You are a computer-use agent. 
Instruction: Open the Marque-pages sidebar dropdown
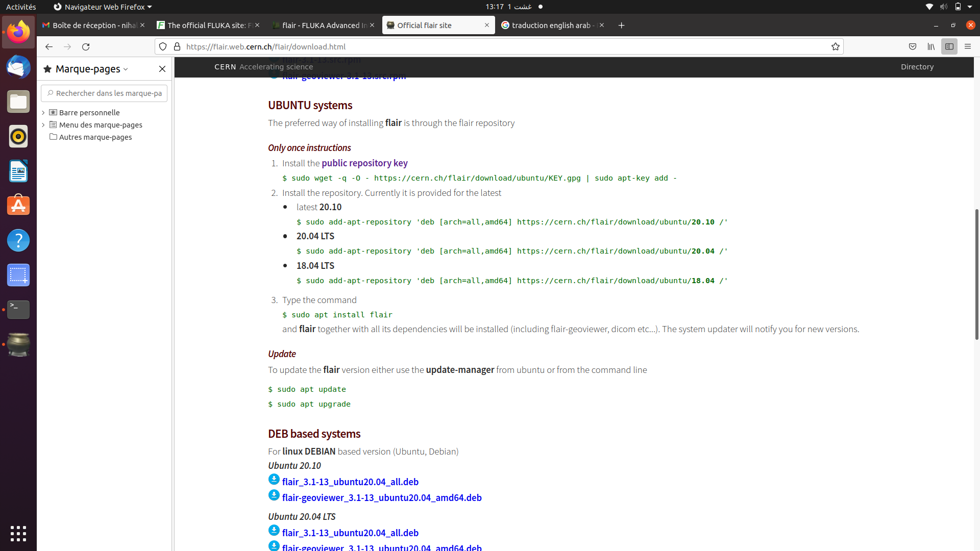tap(92, 69)
